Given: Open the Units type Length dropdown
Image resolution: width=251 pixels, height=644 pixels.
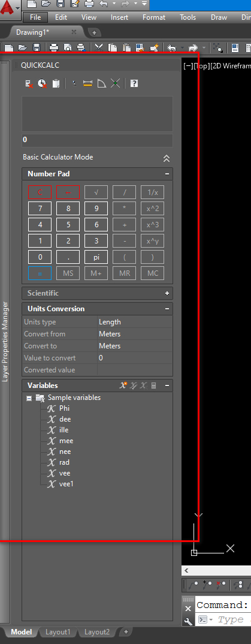Looking at the screenshot, I should coord(135,322).
